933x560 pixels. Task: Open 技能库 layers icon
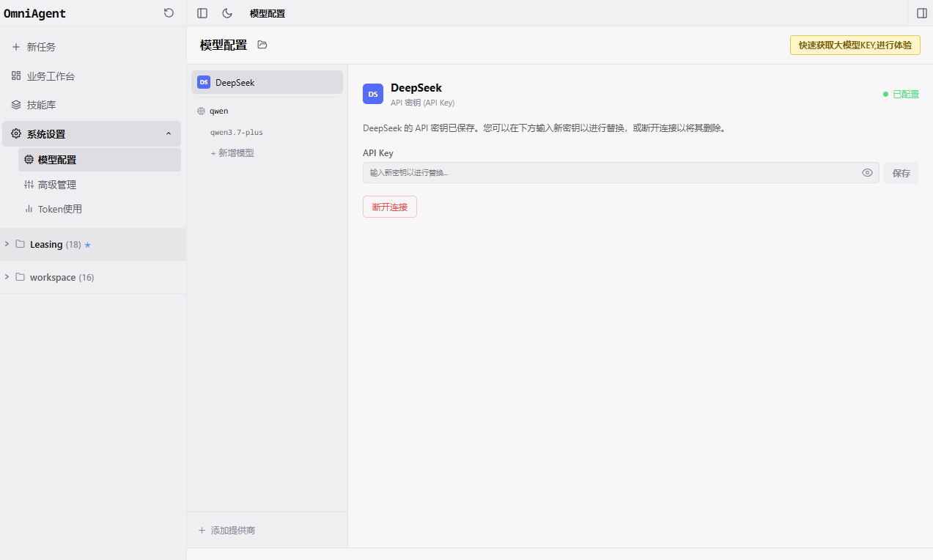16,105
